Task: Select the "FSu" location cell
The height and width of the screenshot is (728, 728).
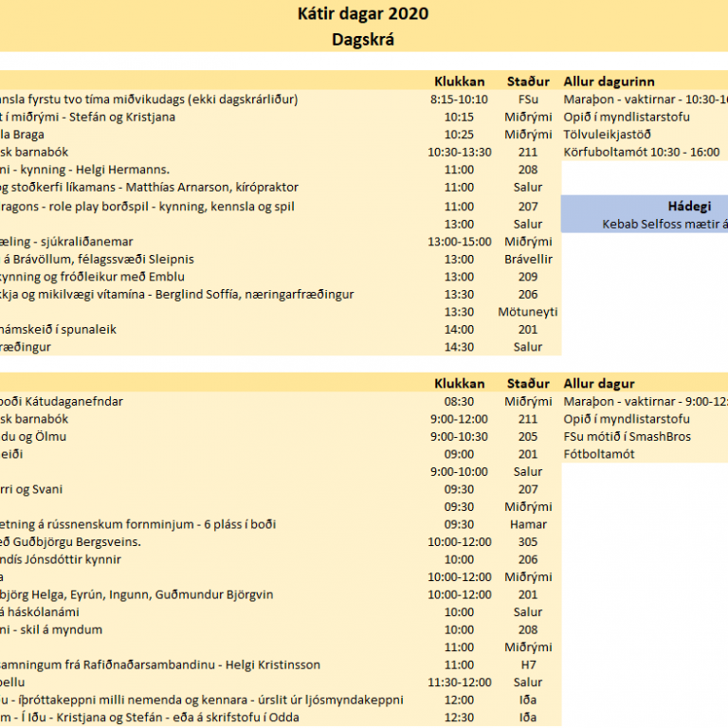Action: tap(528, 100)
